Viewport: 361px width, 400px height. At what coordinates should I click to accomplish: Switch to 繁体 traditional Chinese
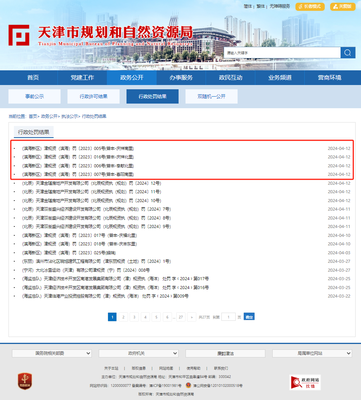(x=260, y=6)
